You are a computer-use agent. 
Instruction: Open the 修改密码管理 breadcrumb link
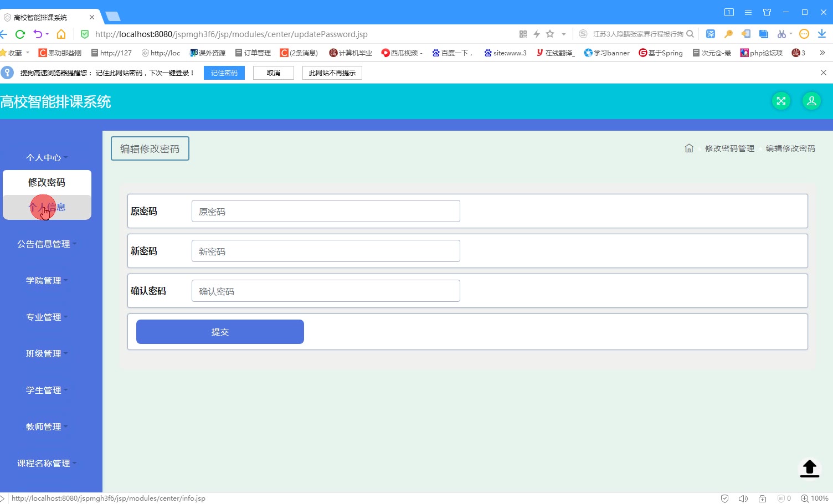(729, 148)
